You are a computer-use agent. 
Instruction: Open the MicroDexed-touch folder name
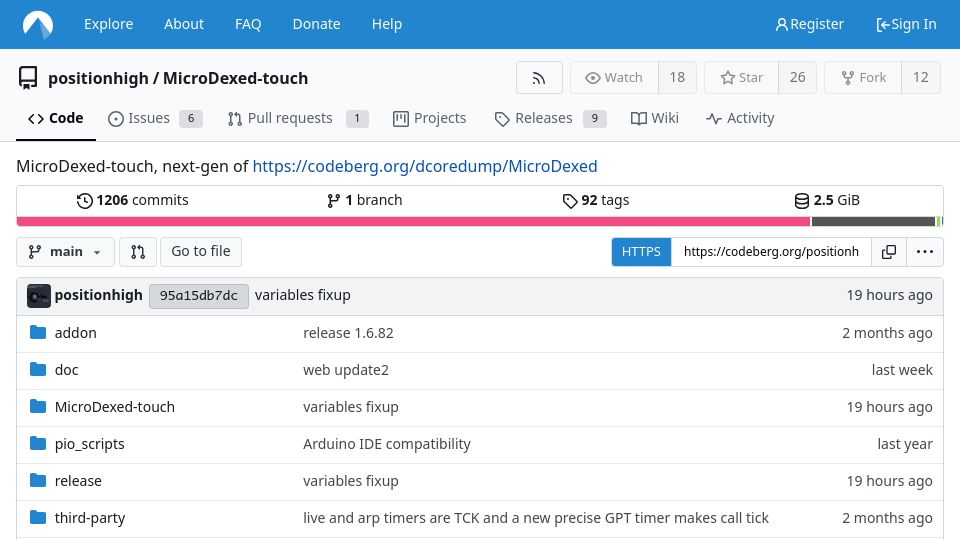114,407
